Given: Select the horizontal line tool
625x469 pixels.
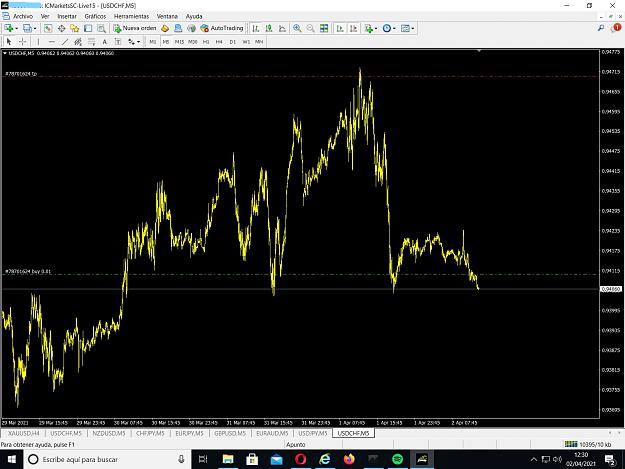Looking at the screenshot, I should pyautogui.click(x=51, y=41).
